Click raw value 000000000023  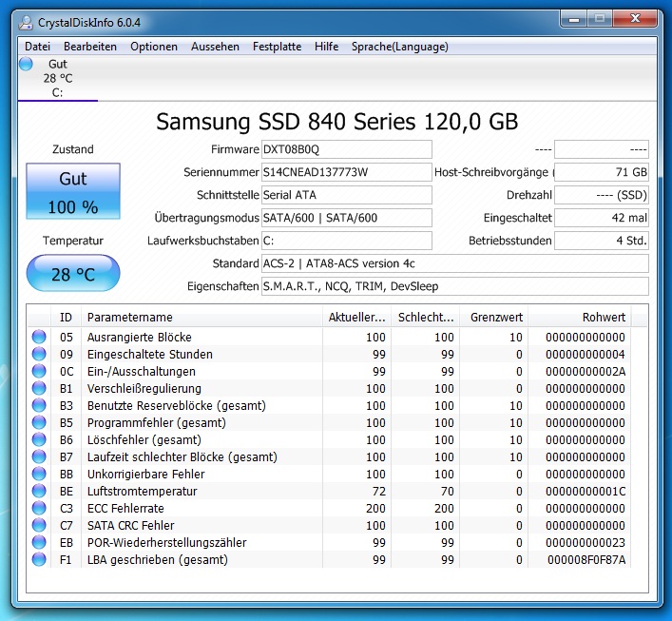click(x=586, y=542)
